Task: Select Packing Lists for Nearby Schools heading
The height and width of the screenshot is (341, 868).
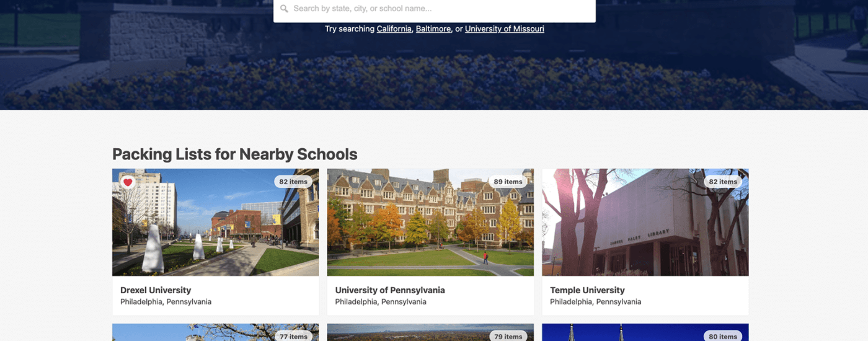Action: click(235, 154)
